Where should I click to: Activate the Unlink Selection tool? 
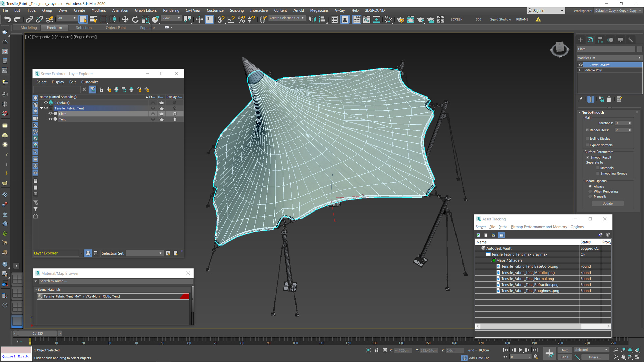point(39,19)
